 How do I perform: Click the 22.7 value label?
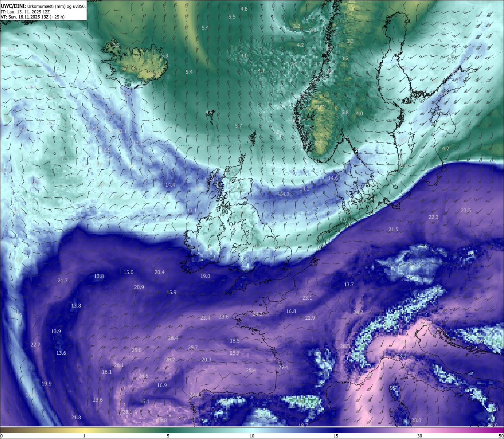click(x=35, y=345)
